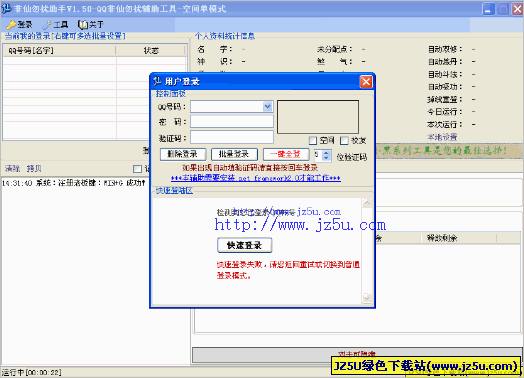524x378 pixels.
Task: Click the 清除 link above the log
Action: (12, 169)
